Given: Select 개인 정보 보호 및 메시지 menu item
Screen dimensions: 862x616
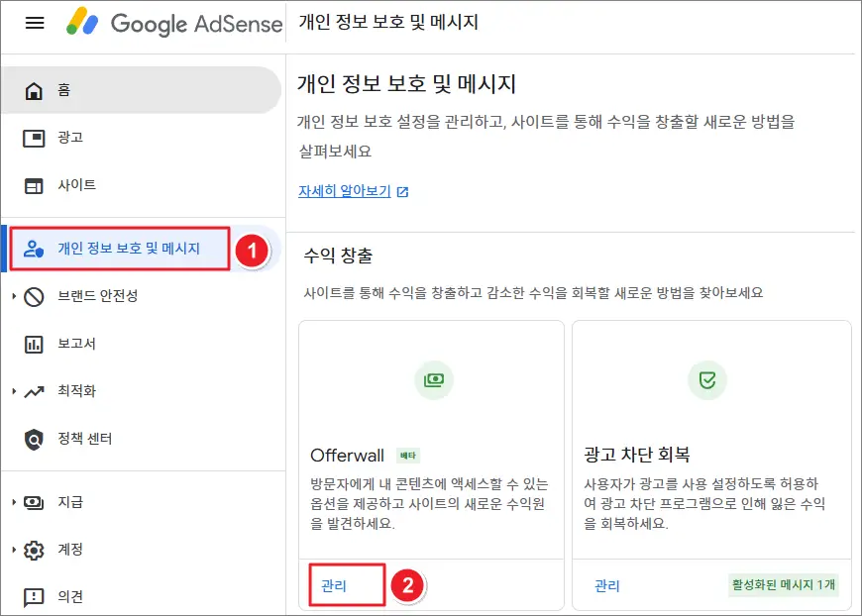Looking at the screenshot, I should (x=129, y=249).
